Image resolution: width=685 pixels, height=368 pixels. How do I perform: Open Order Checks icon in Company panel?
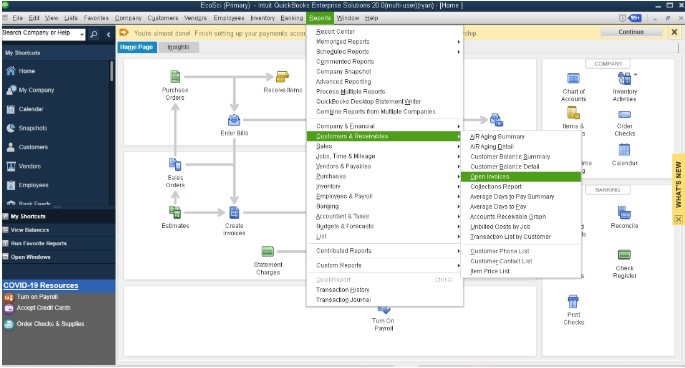pyautogui.click(x=624, y=115)
